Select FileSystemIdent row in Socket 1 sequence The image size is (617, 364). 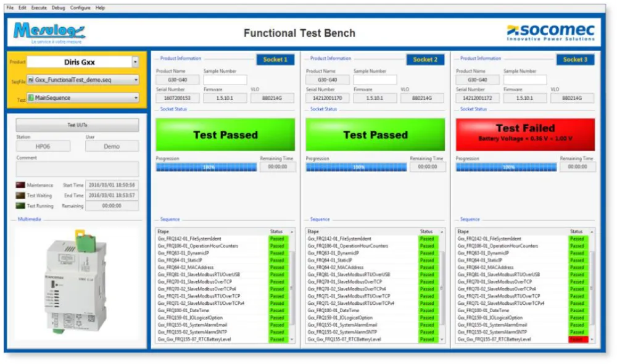click(223, 239)
